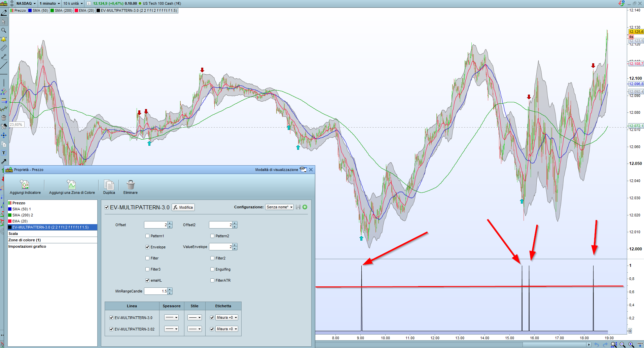Image resolution: width=644 pixels, height=348 pixels.
Task: Select Impostazioni grafico entry
Action: coord(52,246)
